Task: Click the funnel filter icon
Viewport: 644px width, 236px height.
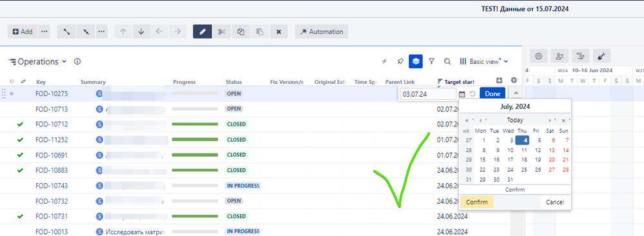Action: 432,61
